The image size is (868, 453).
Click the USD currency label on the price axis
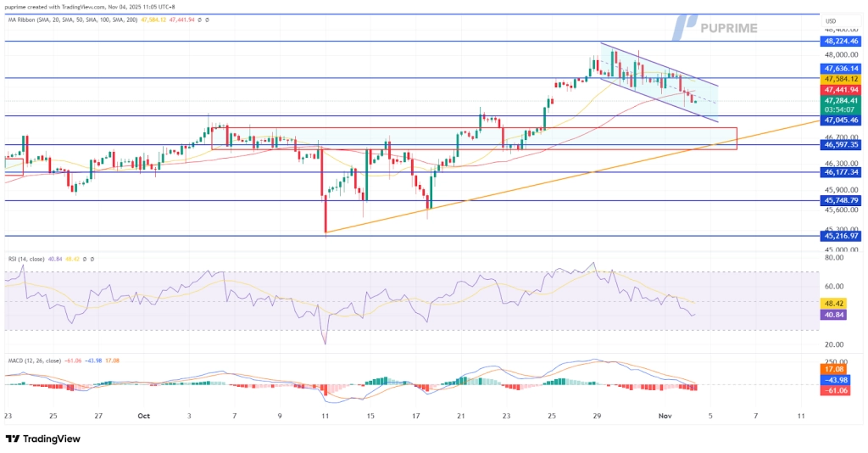coord(831,21)
